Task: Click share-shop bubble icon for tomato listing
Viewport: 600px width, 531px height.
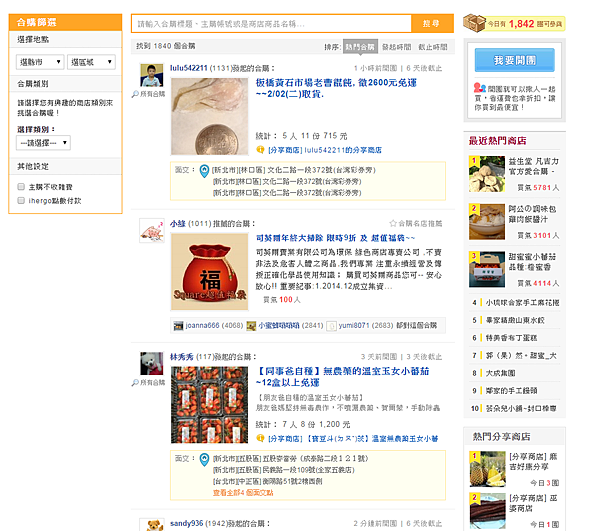Action: [261, 438]
